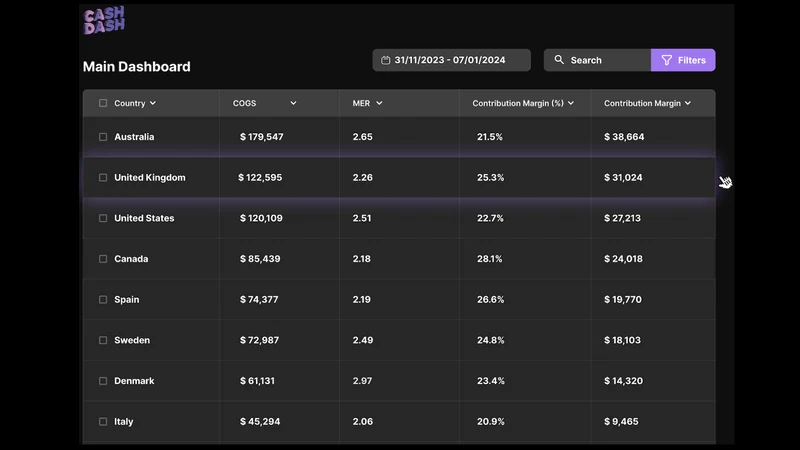Check the Australia row checkbox
This screenshot has width=800, height=450.
click(103, 137)
